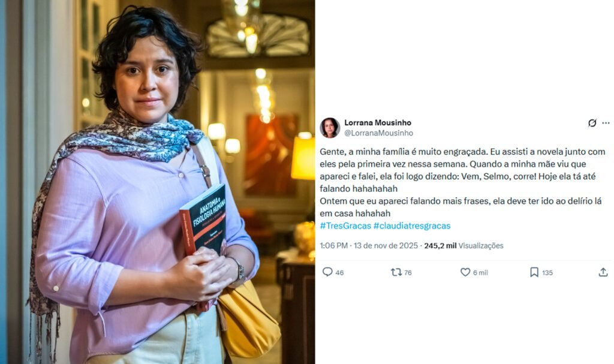Click the Grok slashed-circle icon
The image size is (614, 364).
592,123
